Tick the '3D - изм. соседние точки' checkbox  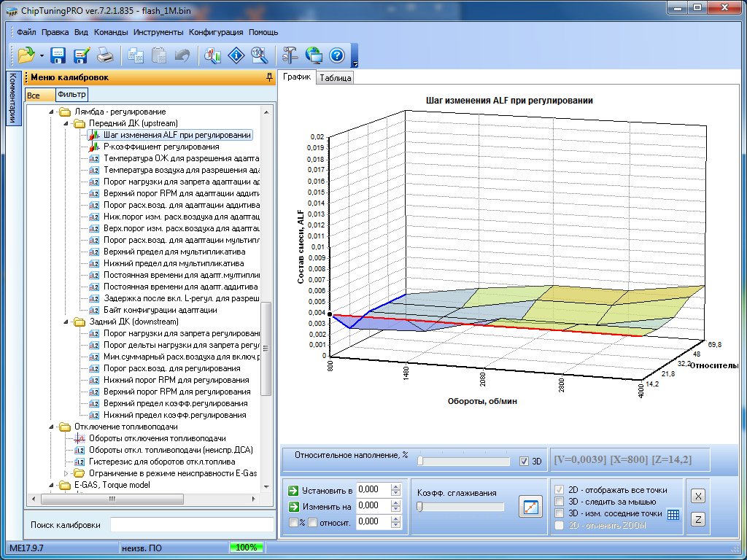pos(560,513)
